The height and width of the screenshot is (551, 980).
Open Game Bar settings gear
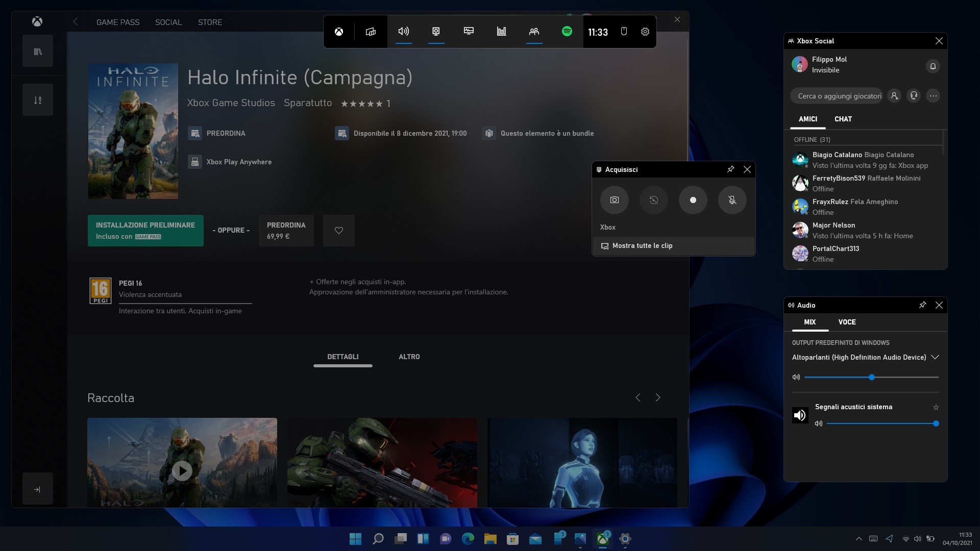click(x=645, y=32)
